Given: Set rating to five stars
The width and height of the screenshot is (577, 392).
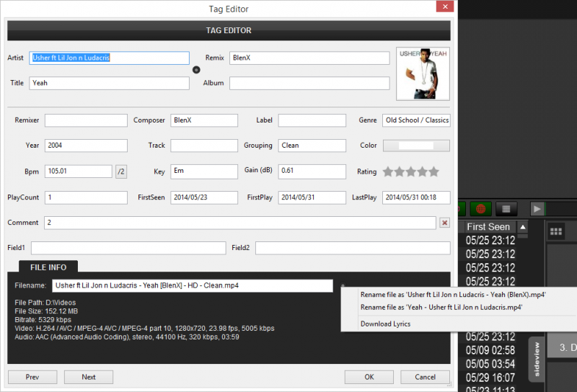Looking at the screenshot, I should click(433, 171).
